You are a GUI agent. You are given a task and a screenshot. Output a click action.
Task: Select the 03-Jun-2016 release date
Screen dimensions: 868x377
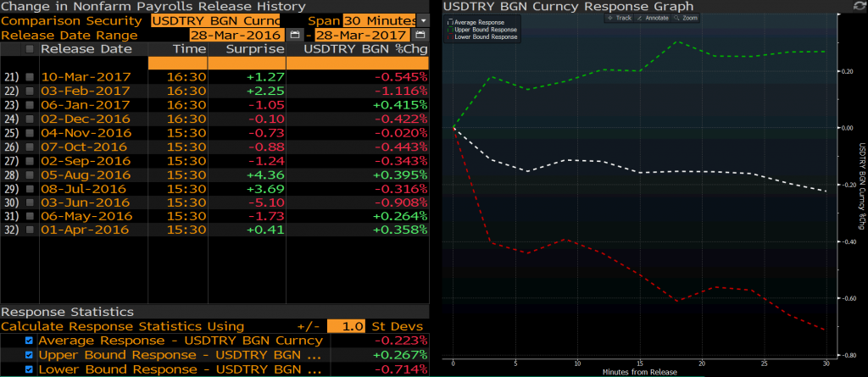(x=84, y=202)
